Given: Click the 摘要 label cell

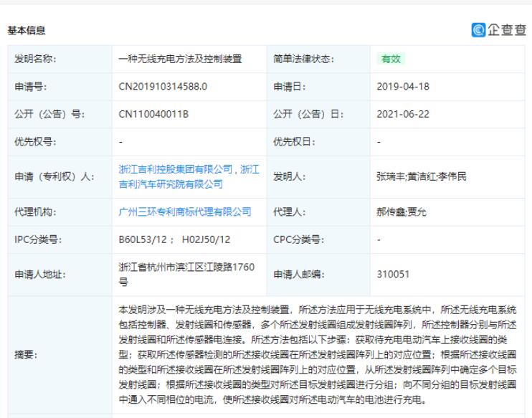Looking at the screenshot, I should pos(60,355).
